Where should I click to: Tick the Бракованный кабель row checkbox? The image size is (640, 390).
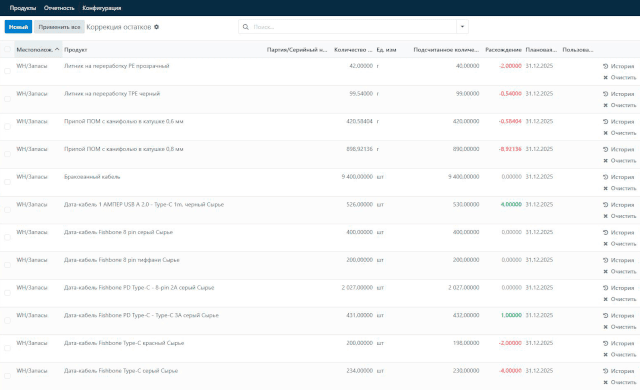[x=7, y=182]
